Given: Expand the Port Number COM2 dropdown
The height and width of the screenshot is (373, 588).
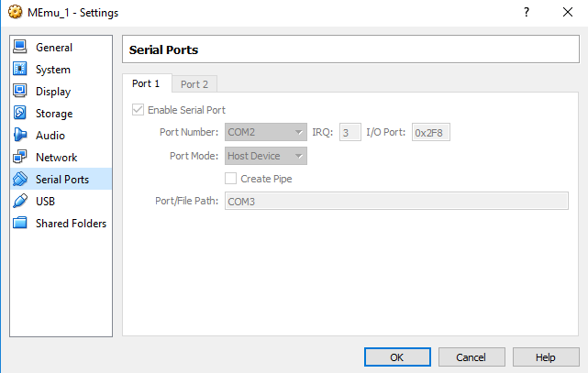Looking at the screenshot, I should pos(265,133).
